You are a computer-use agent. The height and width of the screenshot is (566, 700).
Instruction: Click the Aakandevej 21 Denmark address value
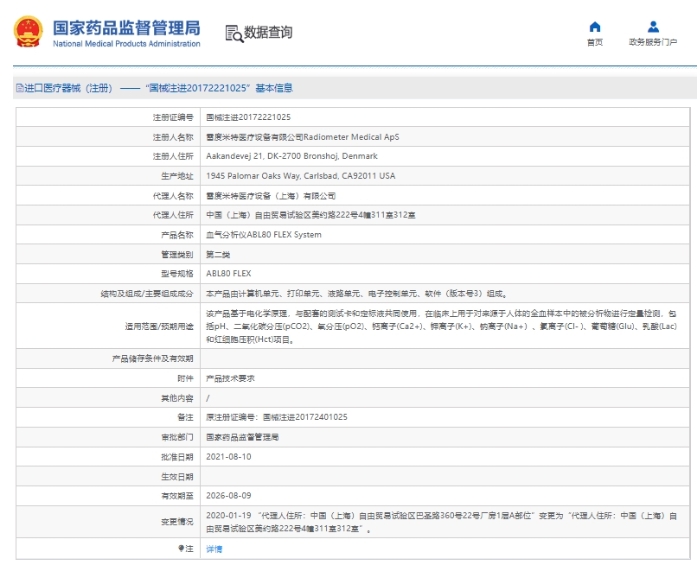click(291, 157)
